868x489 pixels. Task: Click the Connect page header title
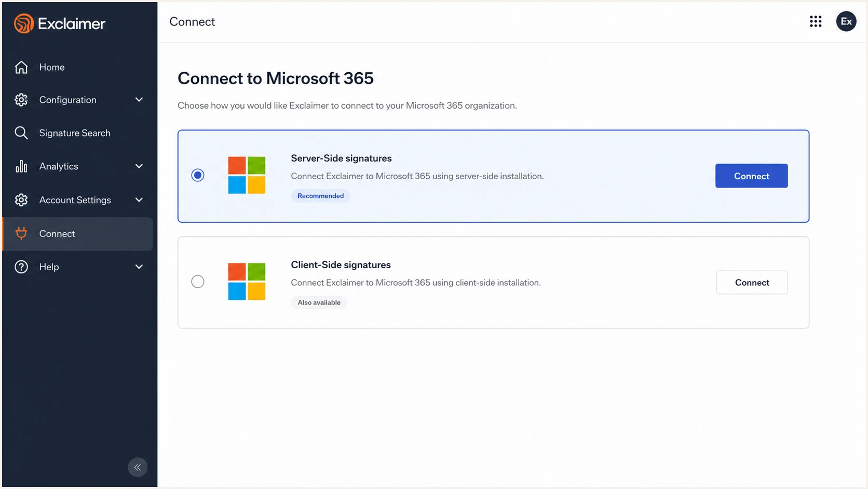[192, 22]
